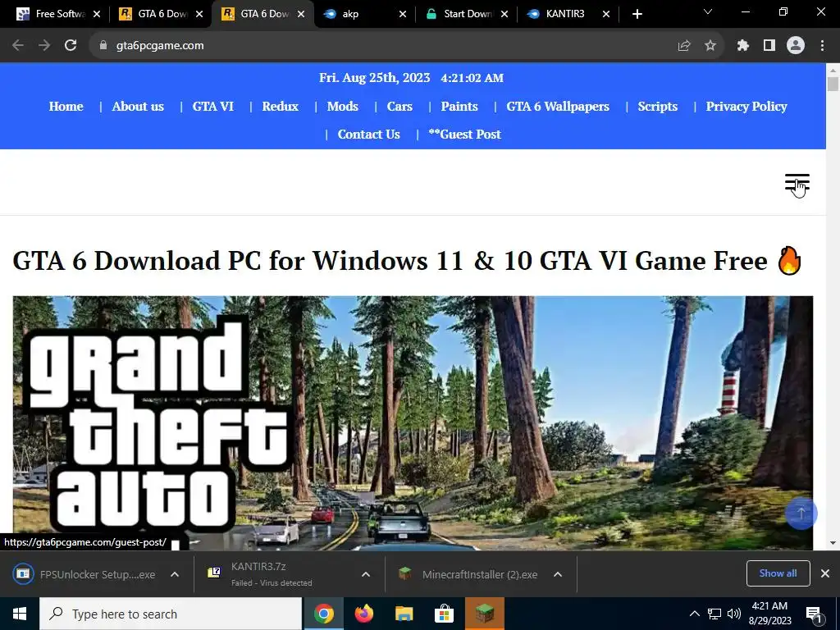This screenshot has height=630, width=840.
Task: Reload the page with the refresh icon
Action: (71, 46)
